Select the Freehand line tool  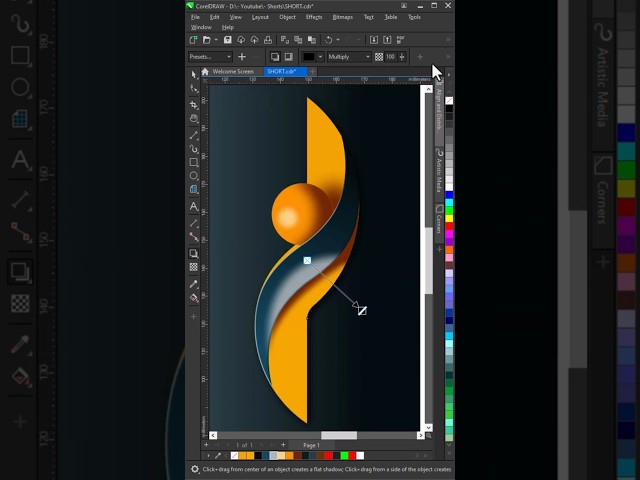point(193,136)
